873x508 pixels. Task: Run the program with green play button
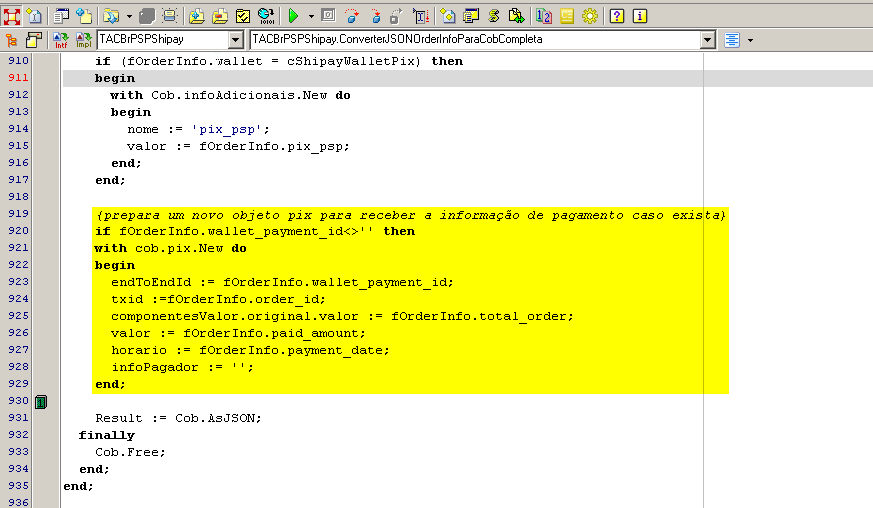tap(293, 16)
